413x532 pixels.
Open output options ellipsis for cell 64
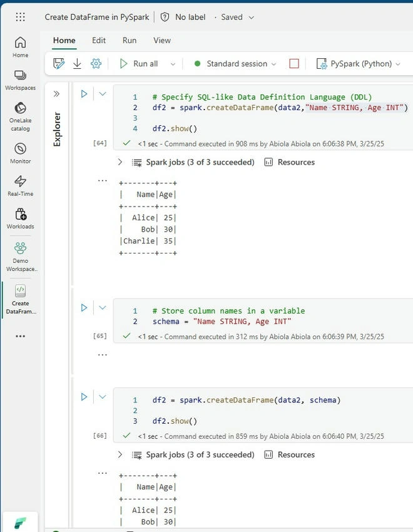pos(103,180)
